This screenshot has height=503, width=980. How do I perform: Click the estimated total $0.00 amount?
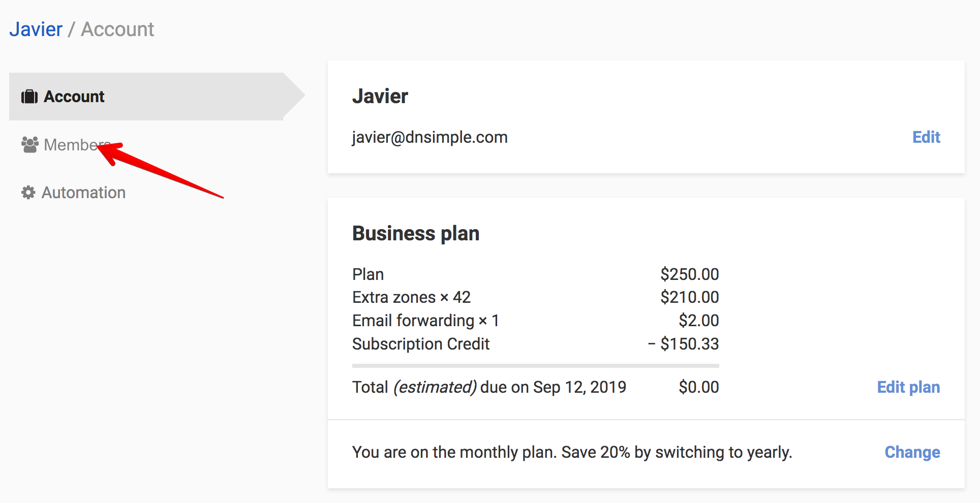698,387
